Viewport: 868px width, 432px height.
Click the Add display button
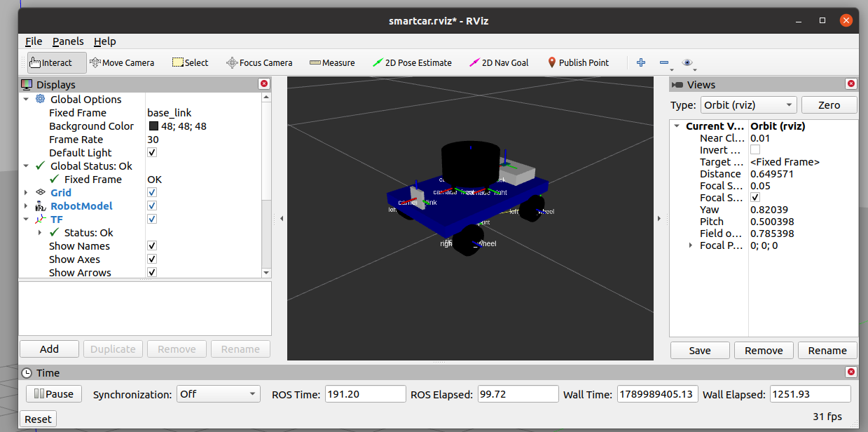click(x=49, y=349)
